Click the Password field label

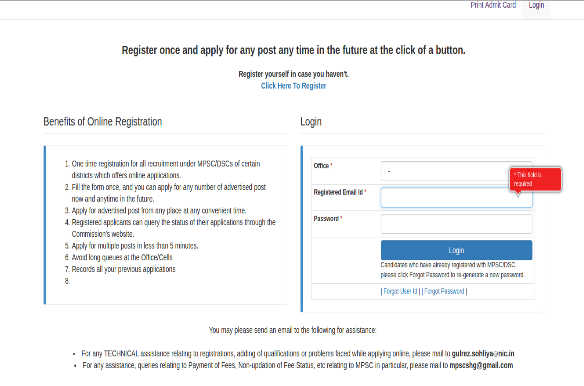click(x=328, y=219)
